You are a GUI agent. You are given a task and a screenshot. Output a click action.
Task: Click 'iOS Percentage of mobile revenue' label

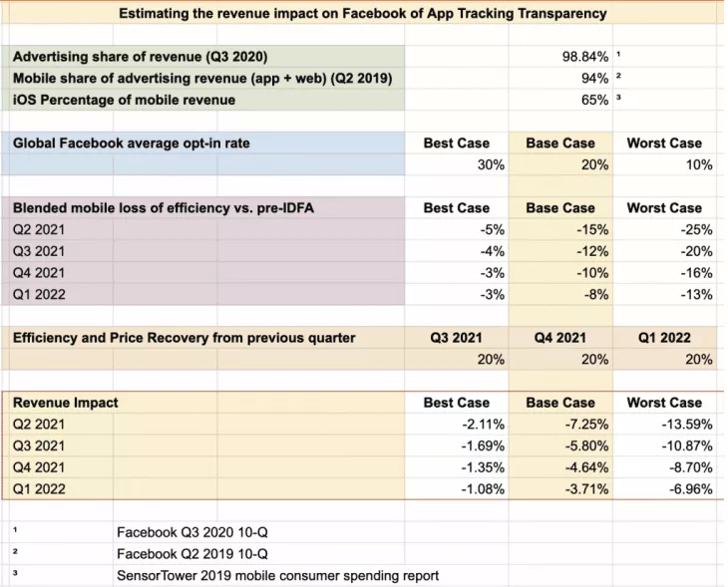124,100
